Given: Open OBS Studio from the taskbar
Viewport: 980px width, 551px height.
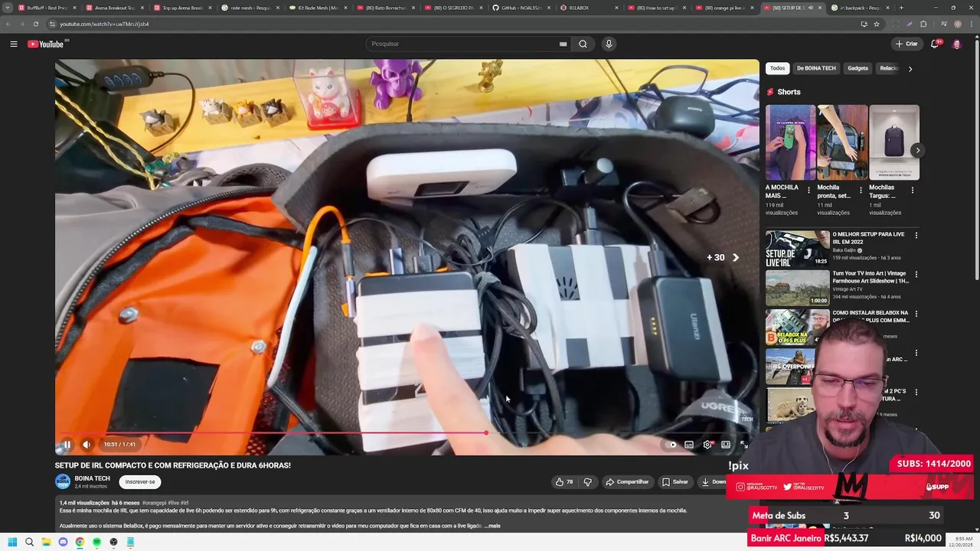Looking at the screenshot, I should pos(113,543).
